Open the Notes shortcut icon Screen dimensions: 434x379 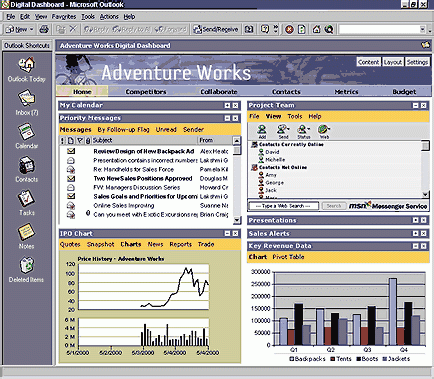(x=26, y=232)
